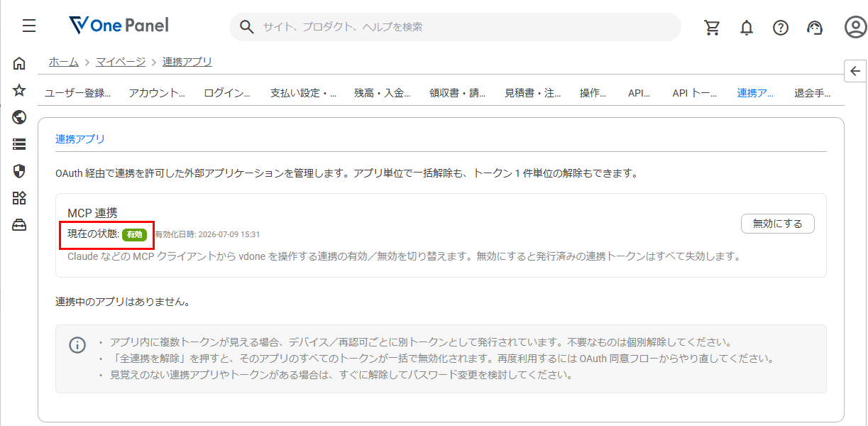
Task: Click the info circle icon in notes box
Action: 77,345
